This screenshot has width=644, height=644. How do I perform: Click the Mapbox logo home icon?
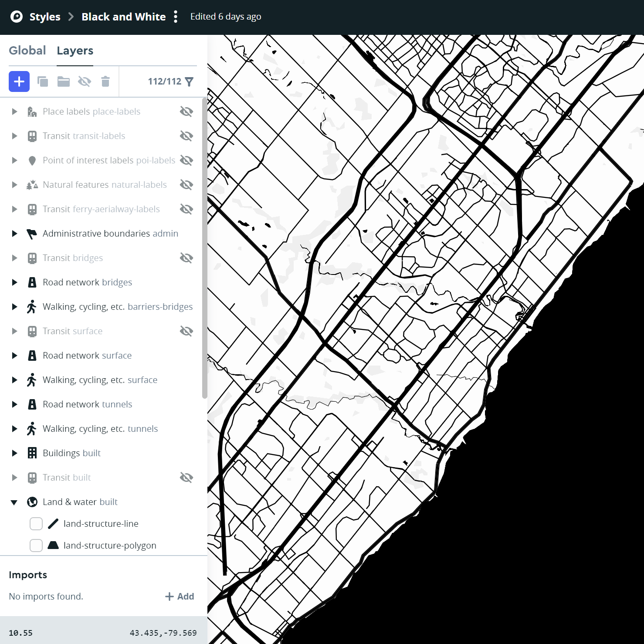[17, 17]
